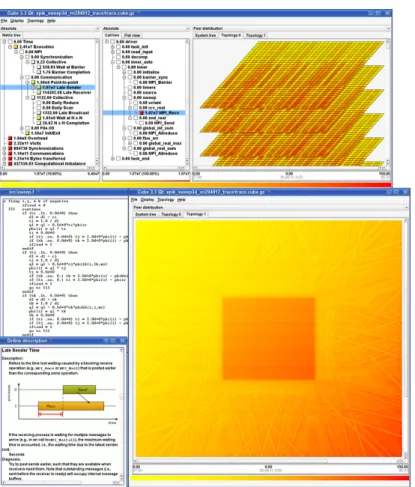
Task: Switch to Flat view tab
Action: click(132, 35)
